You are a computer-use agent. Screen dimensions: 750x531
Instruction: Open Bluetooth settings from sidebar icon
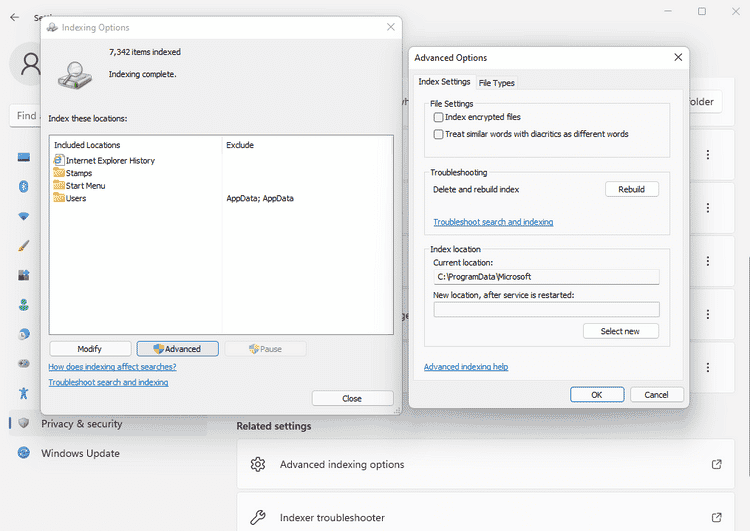23,187
